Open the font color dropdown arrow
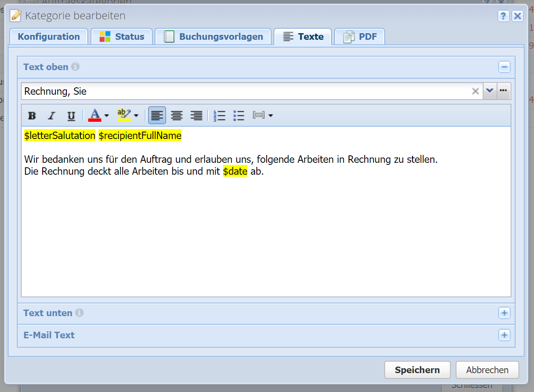Viewport: 534px width, 392px height. click(x=107, y=116)
